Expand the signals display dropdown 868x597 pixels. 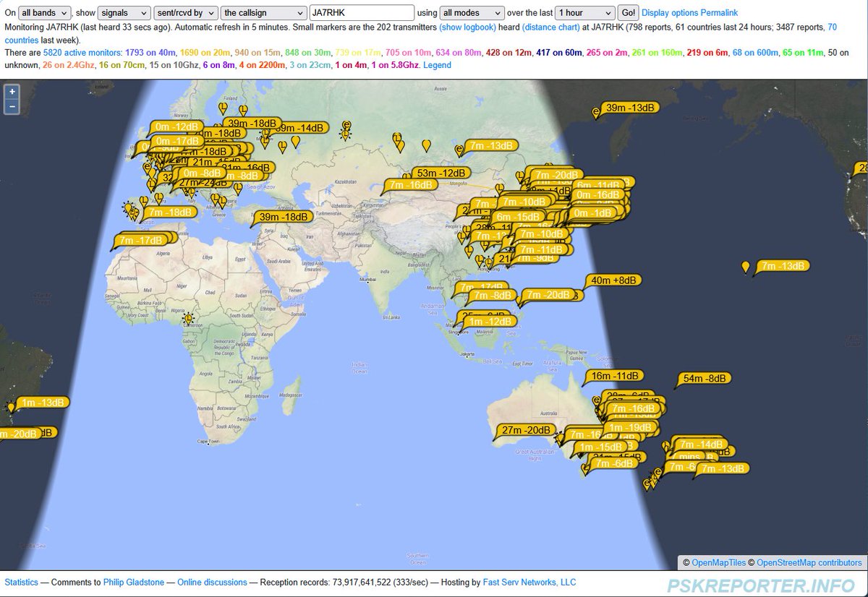[124, 13]
